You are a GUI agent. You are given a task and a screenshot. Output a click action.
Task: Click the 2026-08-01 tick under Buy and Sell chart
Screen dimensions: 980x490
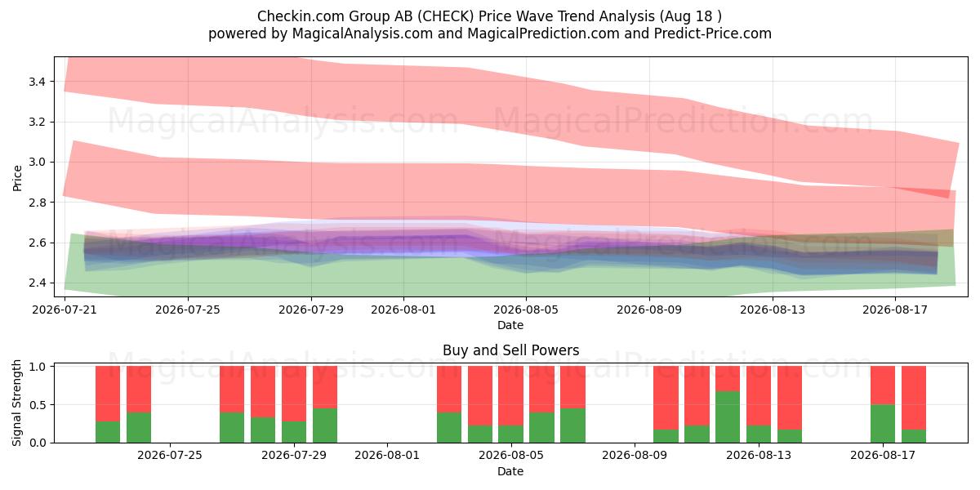point(387,456)
